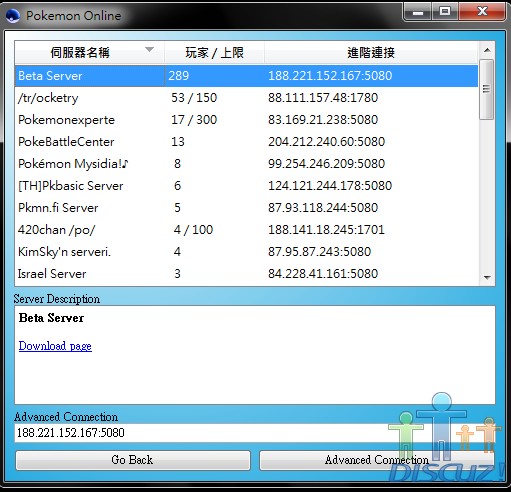Click player count 289 for Beta Server
Screen dimensions: 511x492
(x=179, y=76)
